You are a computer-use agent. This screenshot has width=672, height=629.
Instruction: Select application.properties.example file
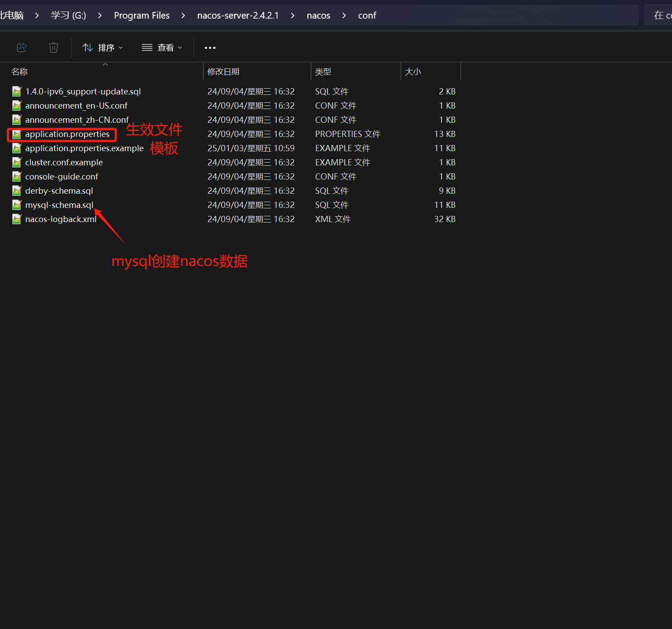tap(84, 148)
